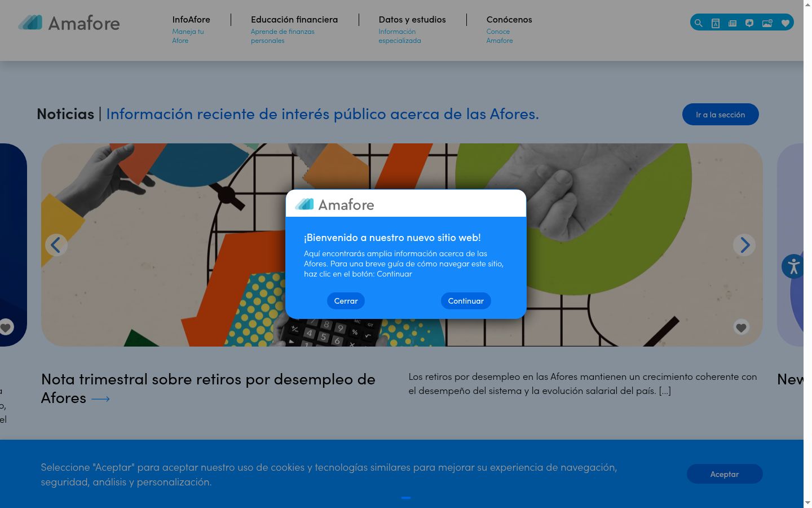Open the Educación financiera menu

click(x=294, y=19)
